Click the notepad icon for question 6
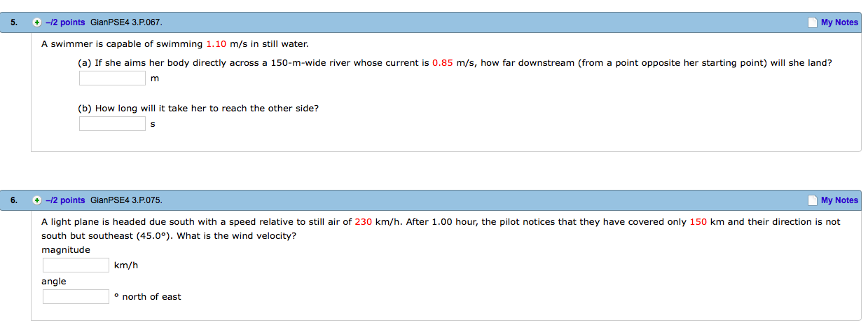Screen dimensions: 868x325 coord(812,200)
